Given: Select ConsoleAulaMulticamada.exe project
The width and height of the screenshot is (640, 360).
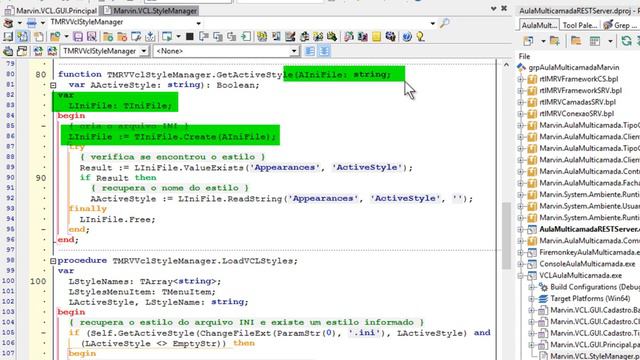Looking at the screenshot, I should [x=587, y=264].
